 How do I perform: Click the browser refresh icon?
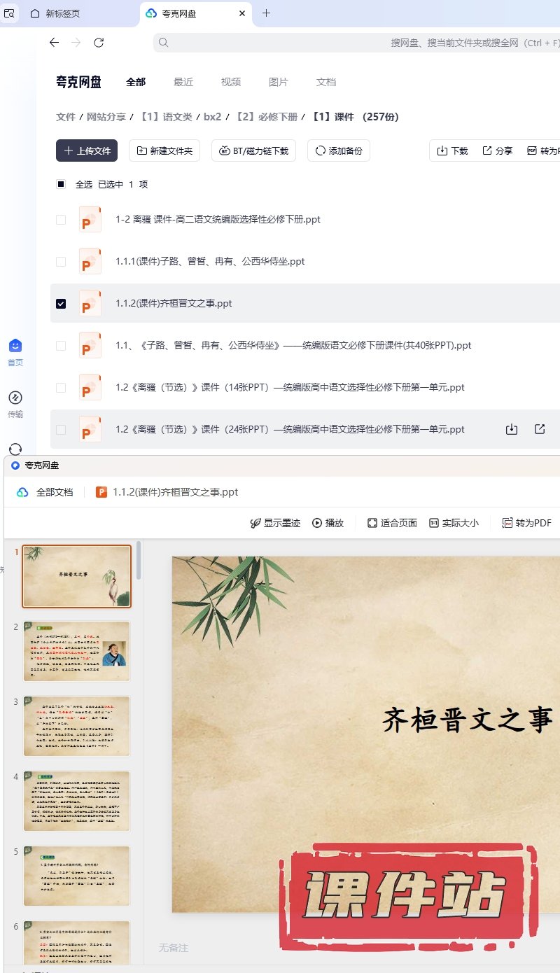[x=99, y=43]
